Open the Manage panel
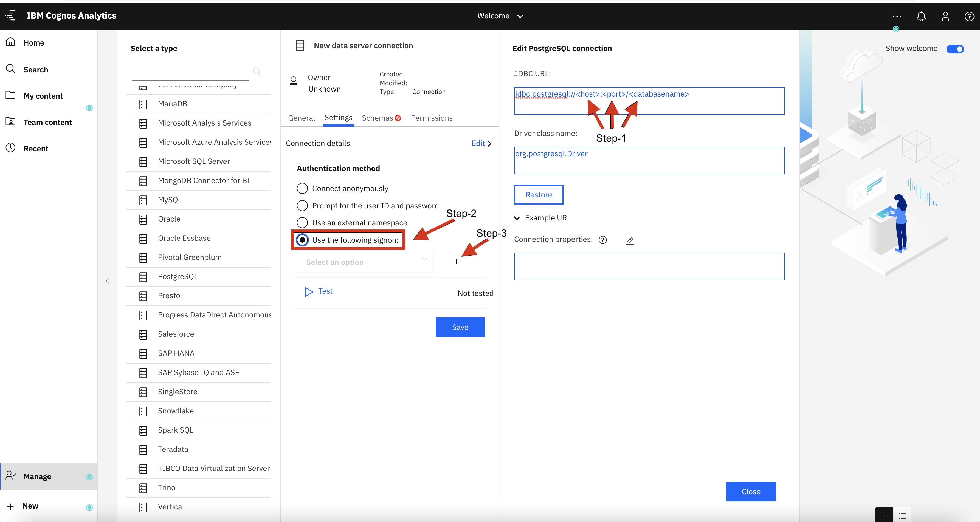980x522 pixels. [x=49, y=476]
